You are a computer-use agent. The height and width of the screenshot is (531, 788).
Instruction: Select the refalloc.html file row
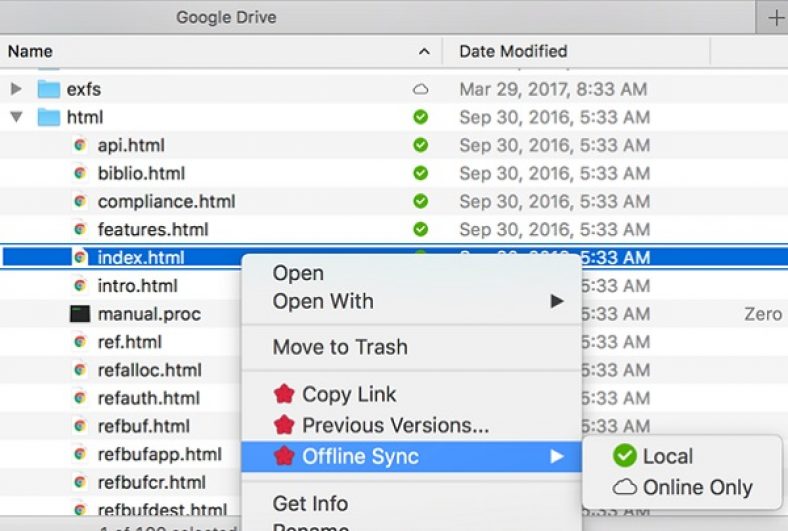150,370
